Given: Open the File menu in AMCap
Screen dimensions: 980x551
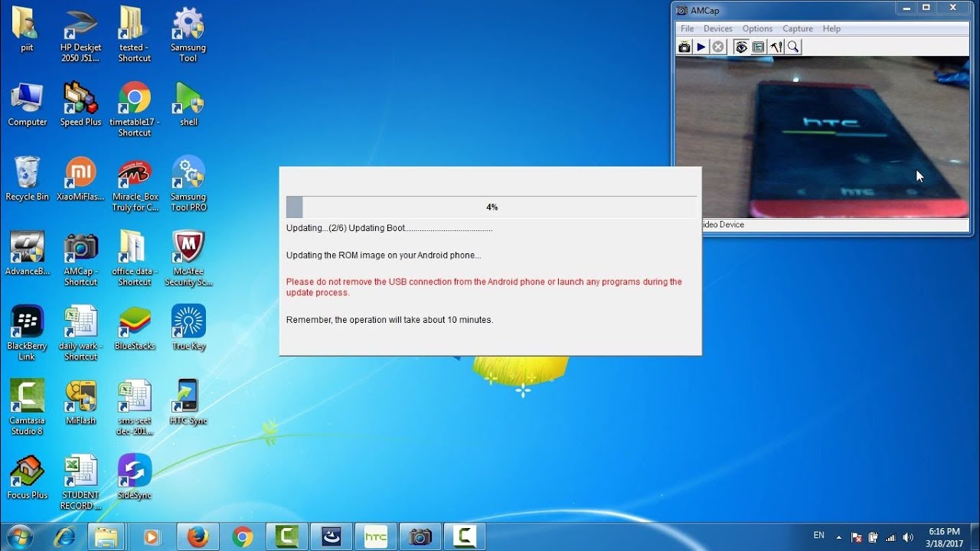Looking at the screenshot, I should 688,29.
